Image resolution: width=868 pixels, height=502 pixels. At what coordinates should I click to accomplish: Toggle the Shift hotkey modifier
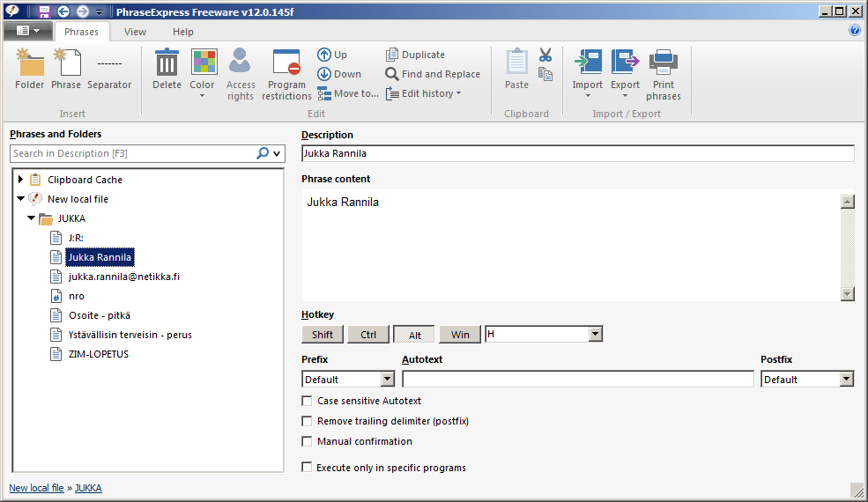(x=323, y=335)
